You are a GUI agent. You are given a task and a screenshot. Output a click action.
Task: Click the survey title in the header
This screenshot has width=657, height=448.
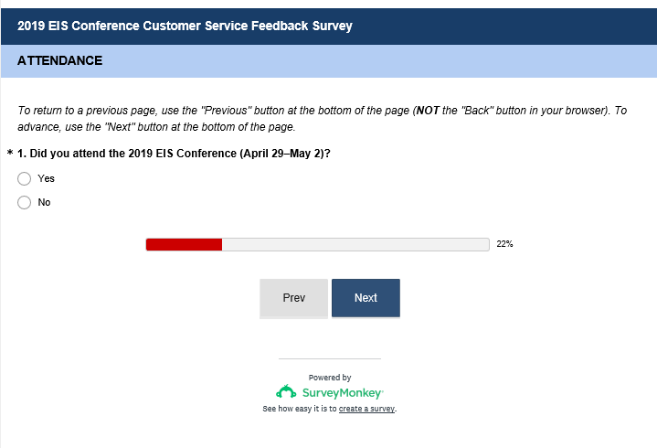click(x=185, y=26)
